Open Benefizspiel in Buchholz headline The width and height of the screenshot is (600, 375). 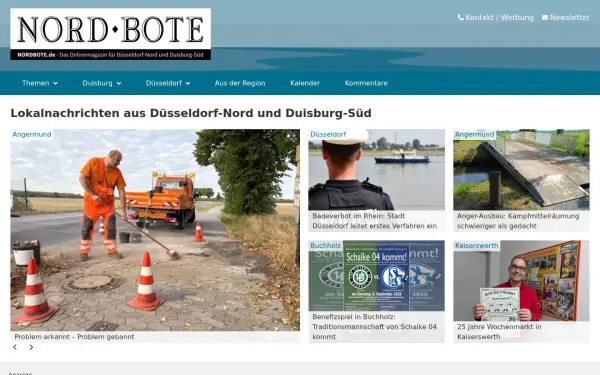[374, 327]
